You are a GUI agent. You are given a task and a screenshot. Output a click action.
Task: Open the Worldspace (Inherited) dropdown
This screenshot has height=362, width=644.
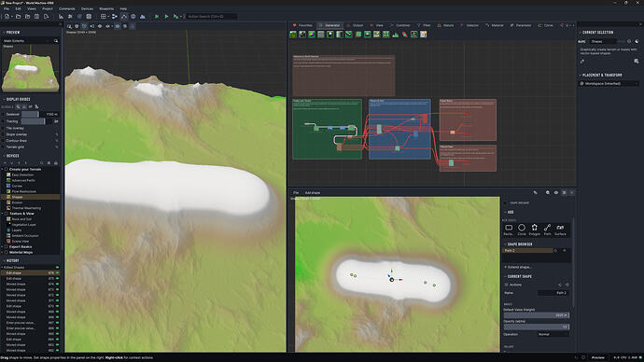[609, 84]
